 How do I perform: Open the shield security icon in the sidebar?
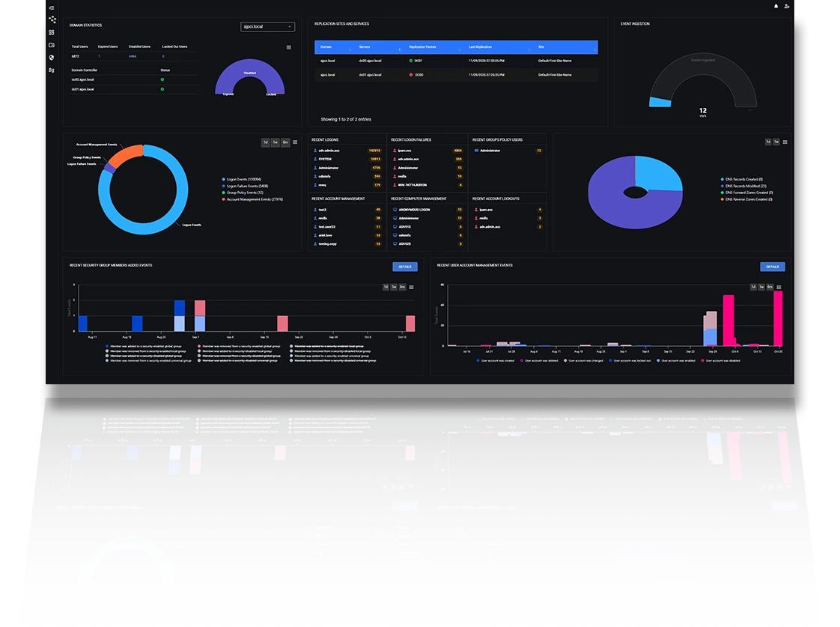[x=51, y=57]
